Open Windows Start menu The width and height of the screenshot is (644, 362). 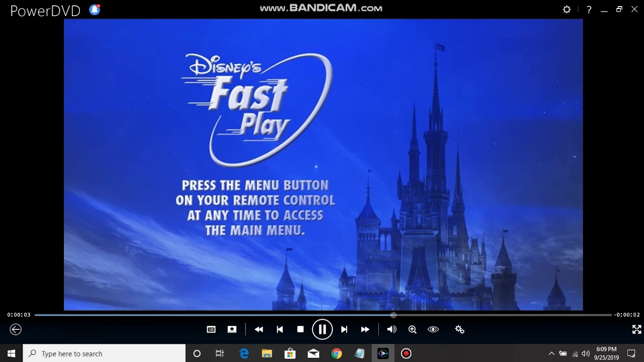11,353
